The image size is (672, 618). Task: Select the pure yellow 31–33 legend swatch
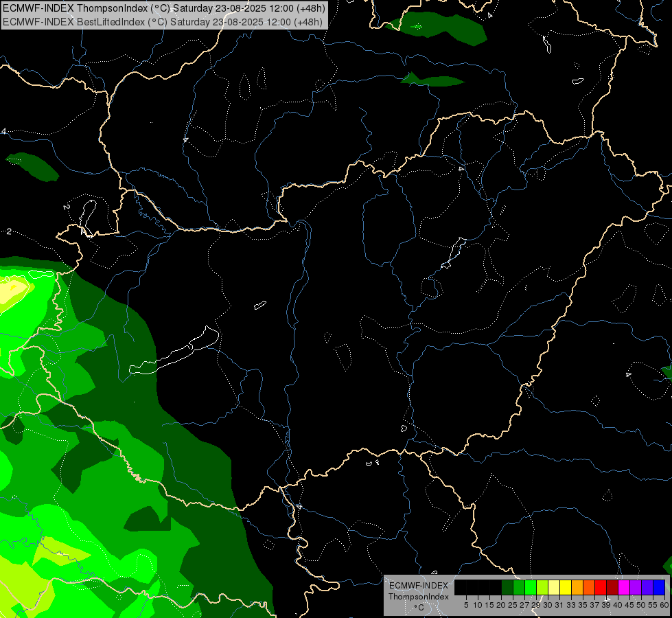tap(566, 587)
